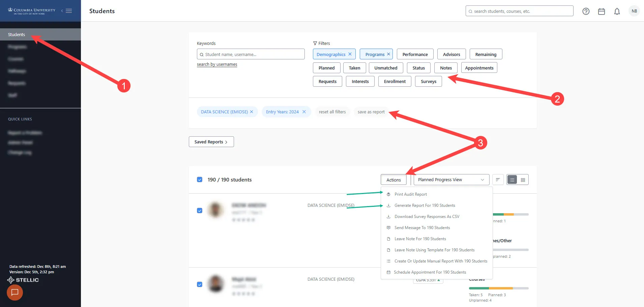Select Generate Report For 190 Students
The width and height of the screenshot is (644, 307).
tap(437, 205)
